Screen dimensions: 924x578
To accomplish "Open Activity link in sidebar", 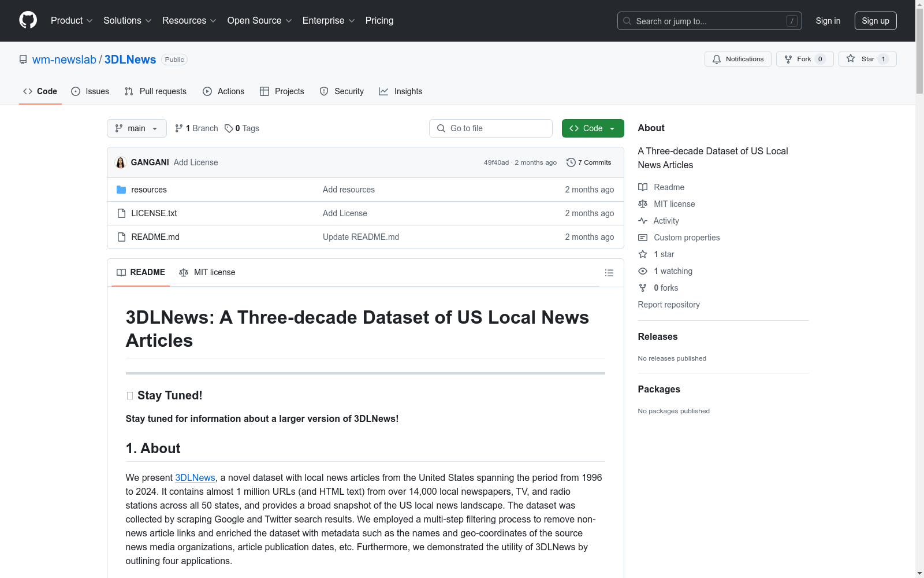I will pos(658,221).
